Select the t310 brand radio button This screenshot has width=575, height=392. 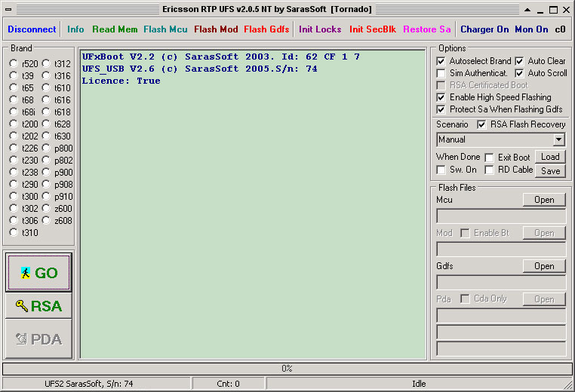14,233
